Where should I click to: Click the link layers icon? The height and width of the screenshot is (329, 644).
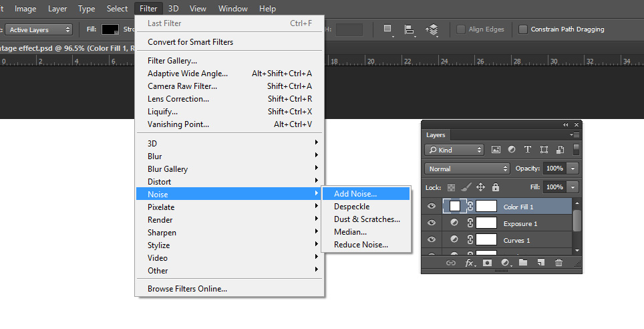tap(451, 263)
